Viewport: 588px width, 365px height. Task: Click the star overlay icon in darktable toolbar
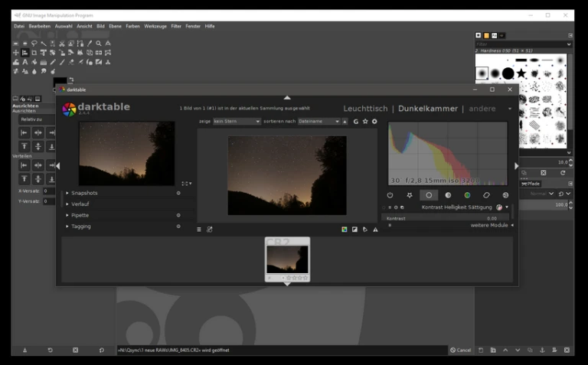coord(365,122)
